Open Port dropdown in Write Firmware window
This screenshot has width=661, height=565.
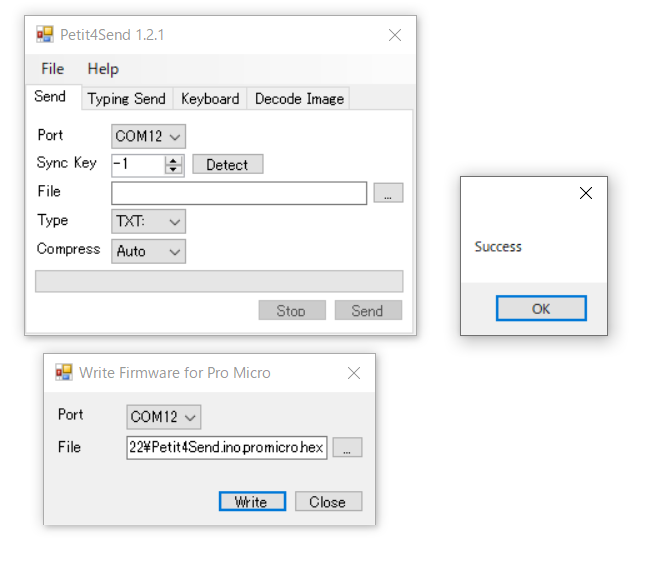pyautogui.click(x=164, y=416)
